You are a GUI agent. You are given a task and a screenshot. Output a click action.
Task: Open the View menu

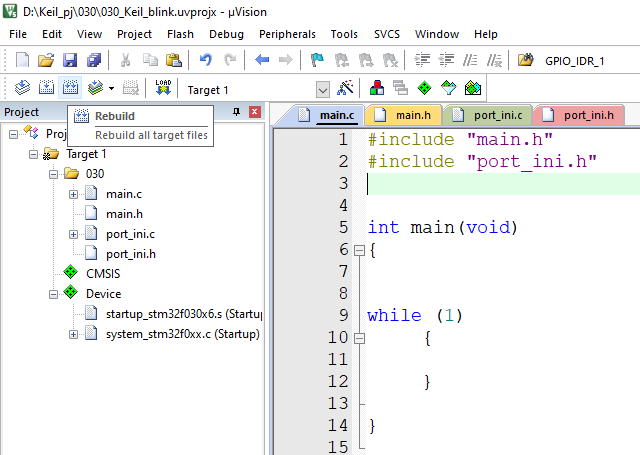tap(89, 34)
